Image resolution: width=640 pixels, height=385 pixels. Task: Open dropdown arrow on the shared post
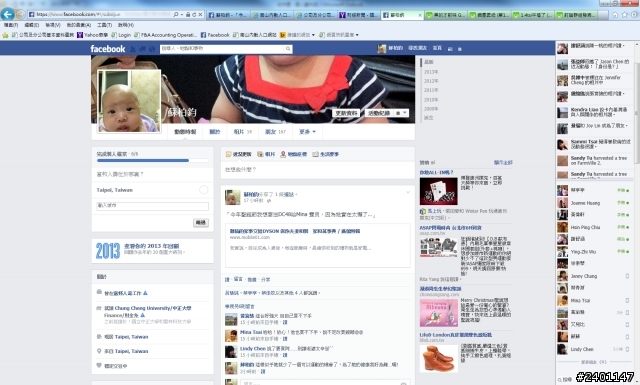coord(407,192)
